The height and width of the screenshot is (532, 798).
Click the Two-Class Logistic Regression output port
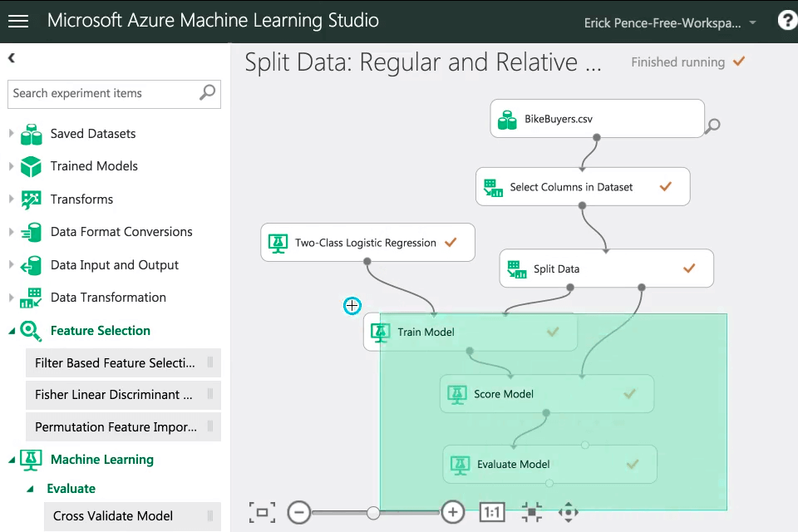coord(367,262)
